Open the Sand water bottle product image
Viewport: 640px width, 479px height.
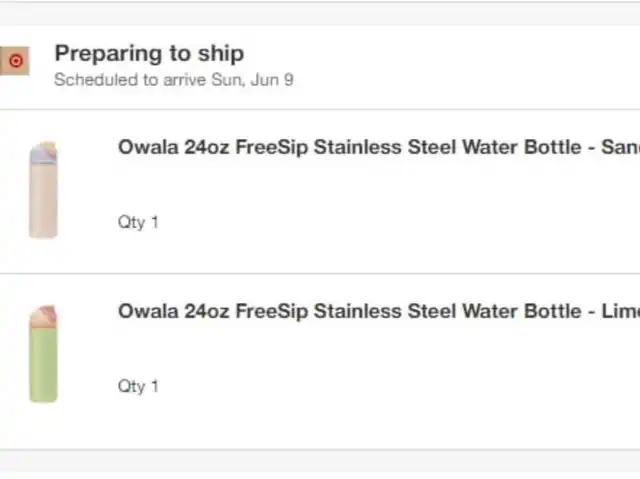(x=43, y=190)
